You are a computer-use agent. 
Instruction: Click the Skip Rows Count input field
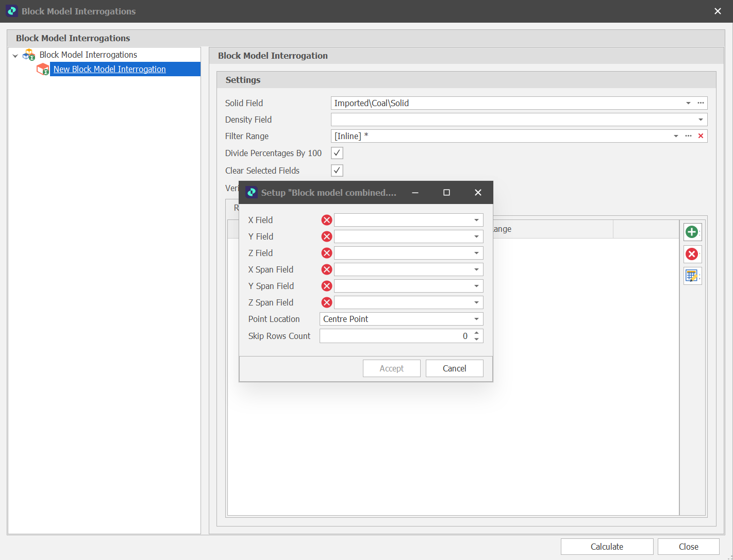392,336
